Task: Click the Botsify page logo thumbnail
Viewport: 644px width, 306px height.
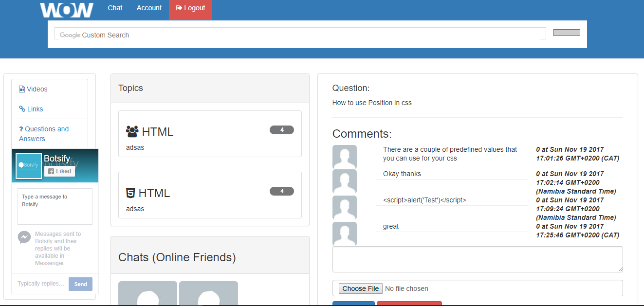Action: pos(29,165)
